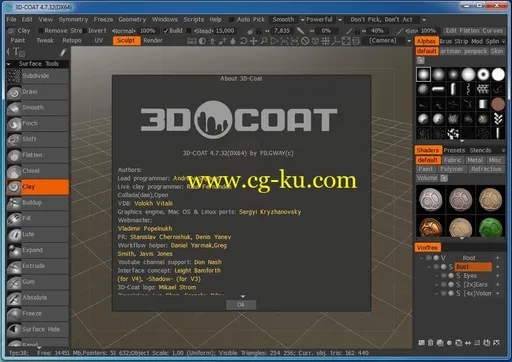Select the copper shader sphere thumbnail

(430, 228)
